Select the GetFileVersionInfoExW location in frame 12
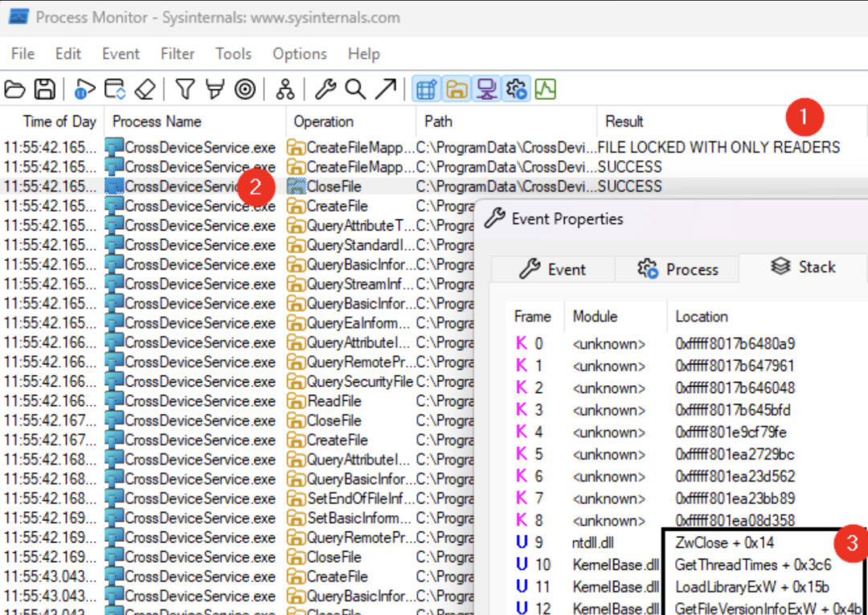868x615 pixels. click(x=768, y=609)
